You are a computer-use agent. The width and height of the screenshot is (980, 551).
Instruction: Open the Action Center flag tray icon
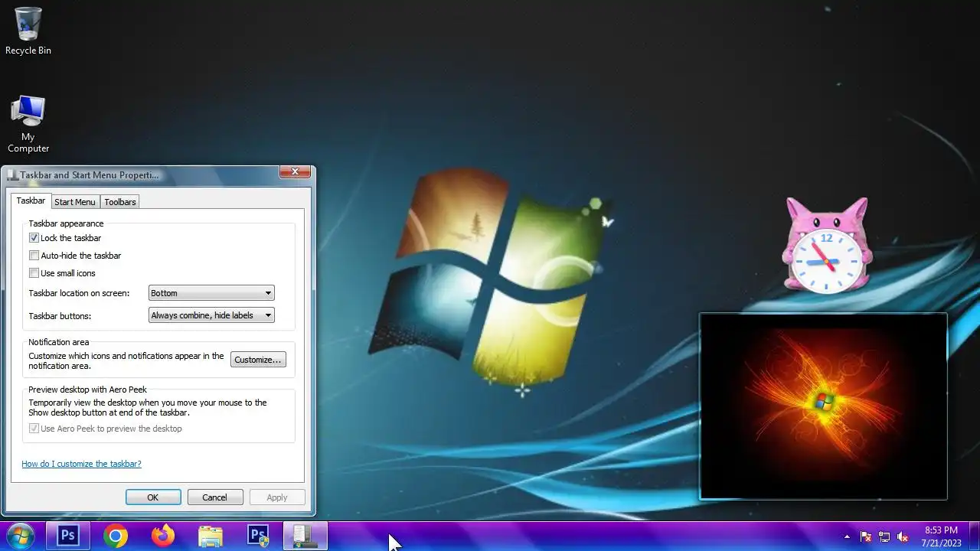pos(866,536)
